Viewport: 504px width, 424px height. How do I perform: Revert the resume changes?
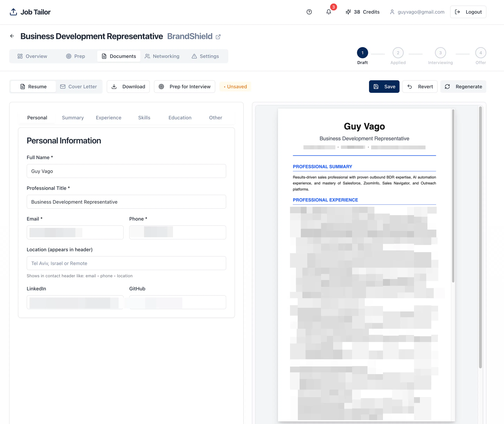pos(420,87)
